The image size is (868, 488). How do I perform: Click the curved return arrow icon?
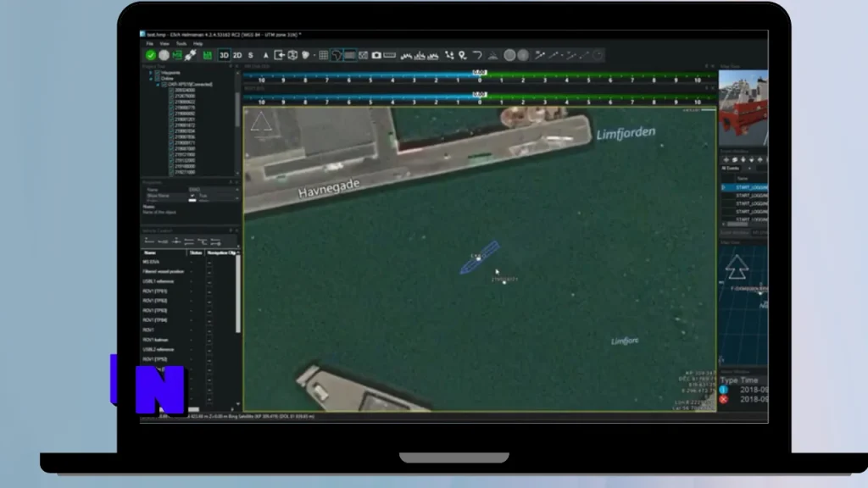[477, 55]
